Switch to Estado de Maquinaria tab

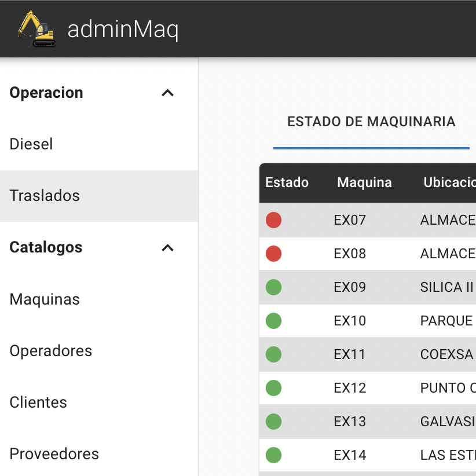(x=371, y=122)
